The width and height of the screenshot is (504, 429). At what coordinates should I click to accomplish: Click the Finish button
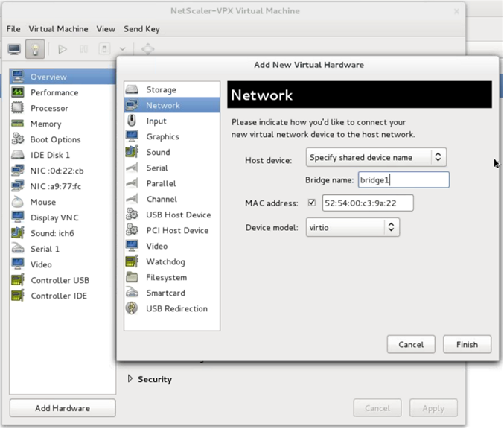[x=467, y=344]
